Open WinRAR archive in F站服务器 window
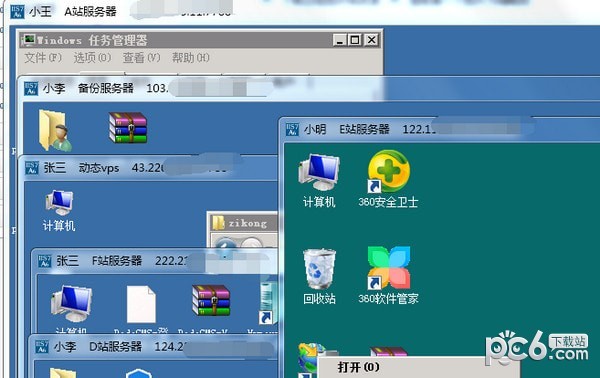 pyautogui.click(x=211, y=300)
